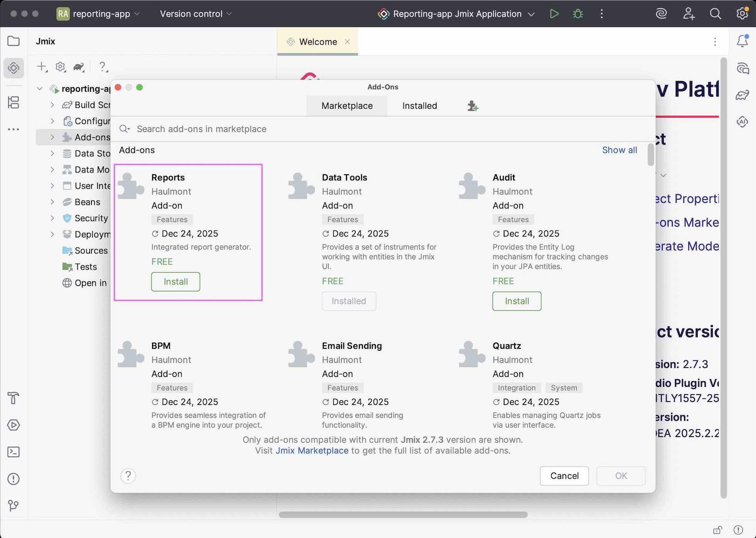Click the help button in Add-Ons dialog
Image resolution: width=756 pixels, height=538 pixels.
click(128, 476)
